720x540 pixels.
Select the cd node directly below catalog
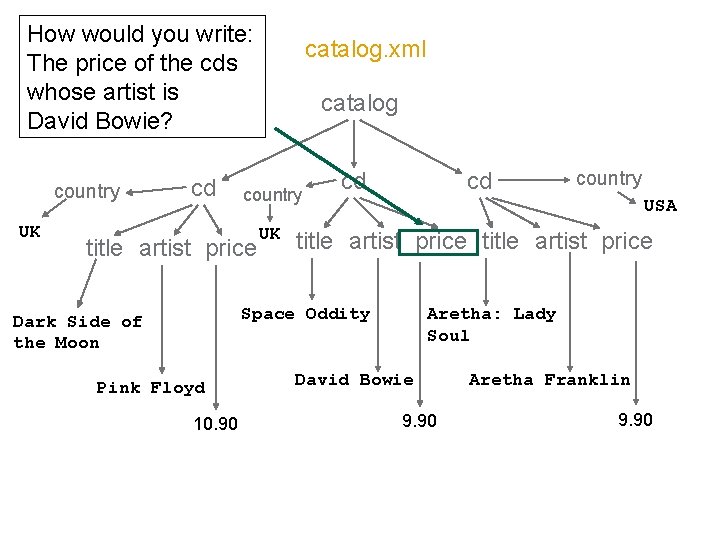coord(353,181)
